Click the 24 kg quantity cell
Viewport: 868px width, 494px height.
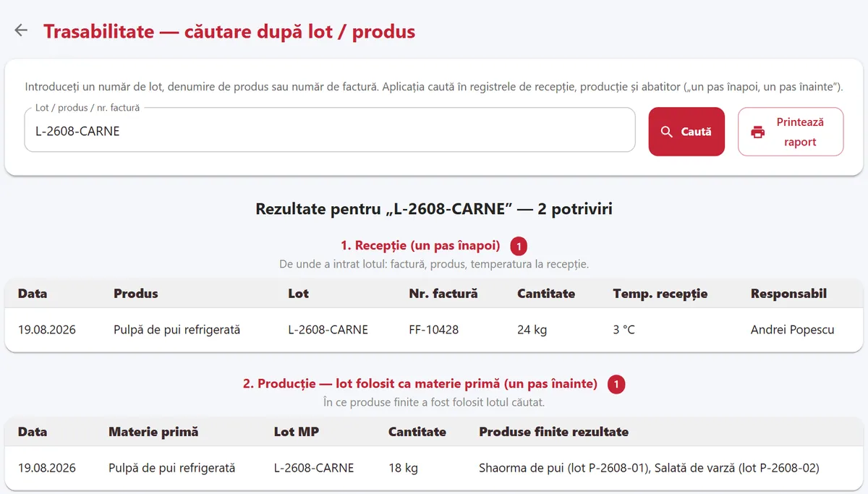[x=532, y=330]
